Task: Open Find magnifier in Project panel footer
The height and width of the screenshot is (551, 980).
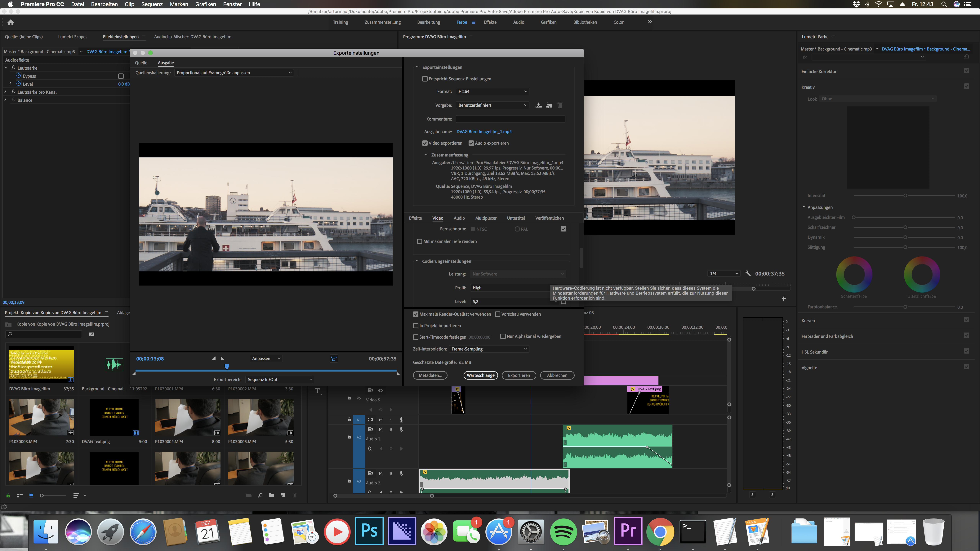Action: point(260,496)
